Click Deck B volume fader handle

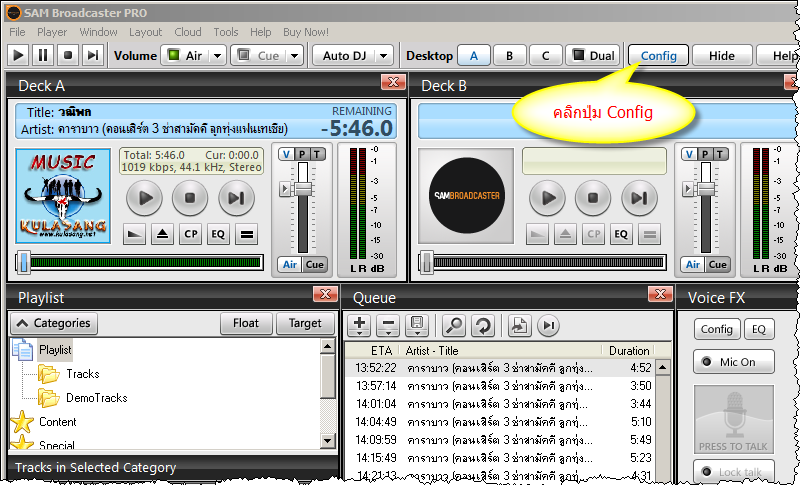pyautogui.click(x=706, y=189)
